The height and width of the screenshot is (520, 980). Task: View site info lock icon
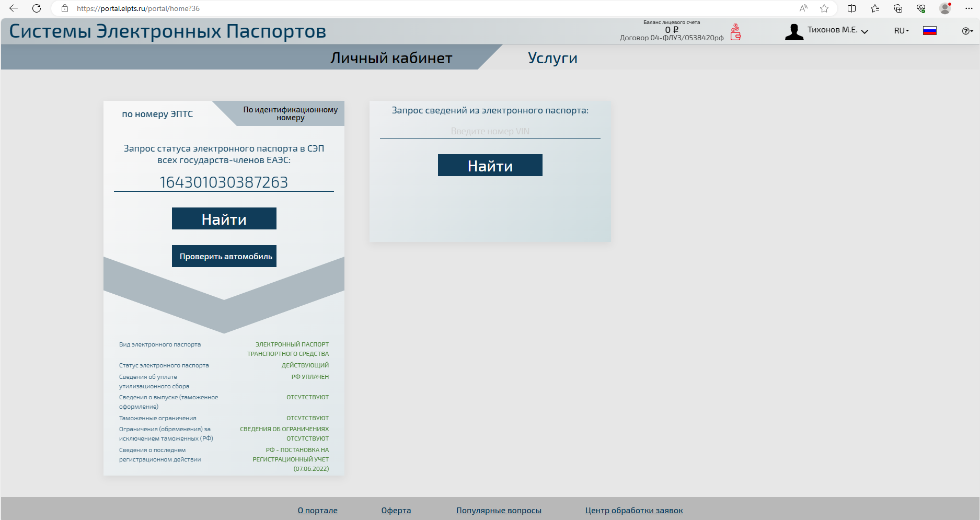(65, 8)
